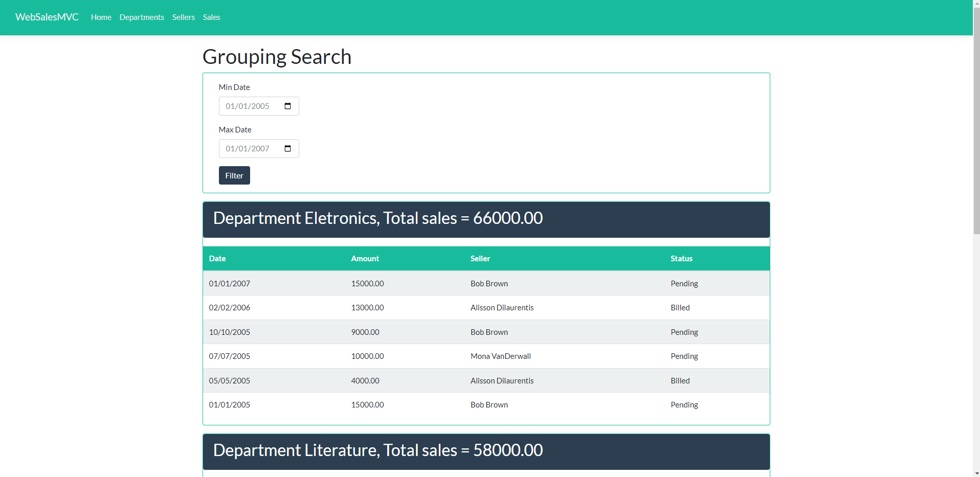980x477 pixels.
Task: Open the Max Date calendar picker icon
Action: pyautogui.click(x=287, y=148)
